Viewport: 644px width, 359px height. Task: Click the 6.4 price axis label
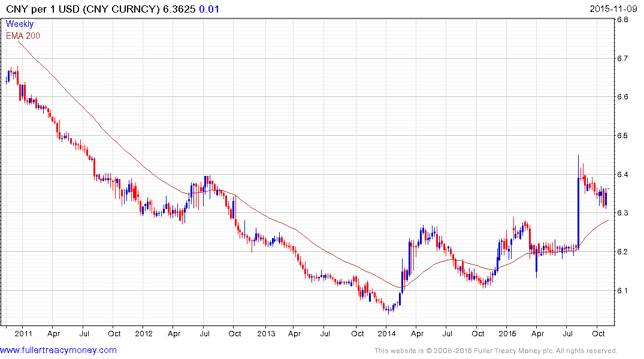(x=622, y=175)
